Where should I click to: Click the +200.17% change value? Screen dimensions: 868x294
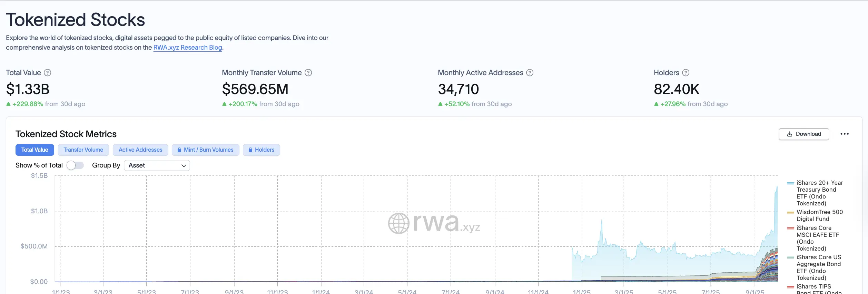click(243, 104)
